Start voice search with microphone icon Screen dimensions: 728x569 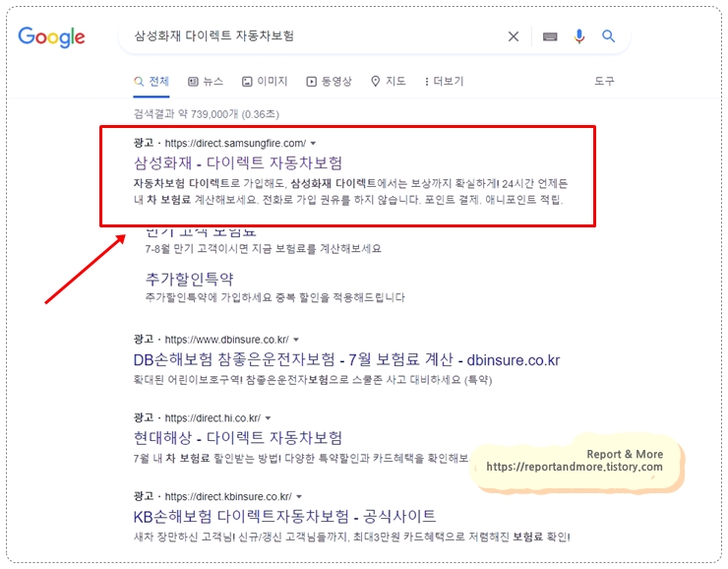point(579,36)
